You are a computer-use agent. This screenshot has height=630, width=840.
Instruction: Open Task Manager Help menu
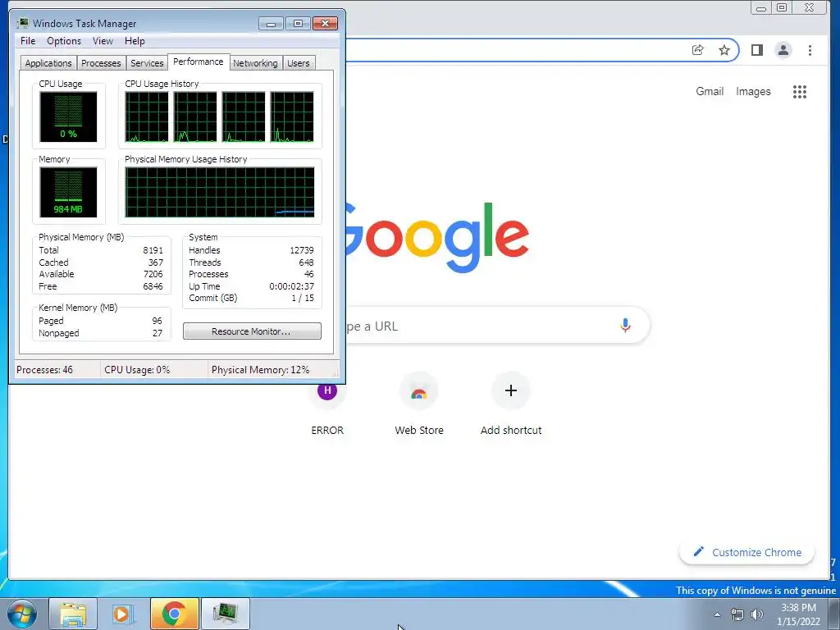pos(135,41)
